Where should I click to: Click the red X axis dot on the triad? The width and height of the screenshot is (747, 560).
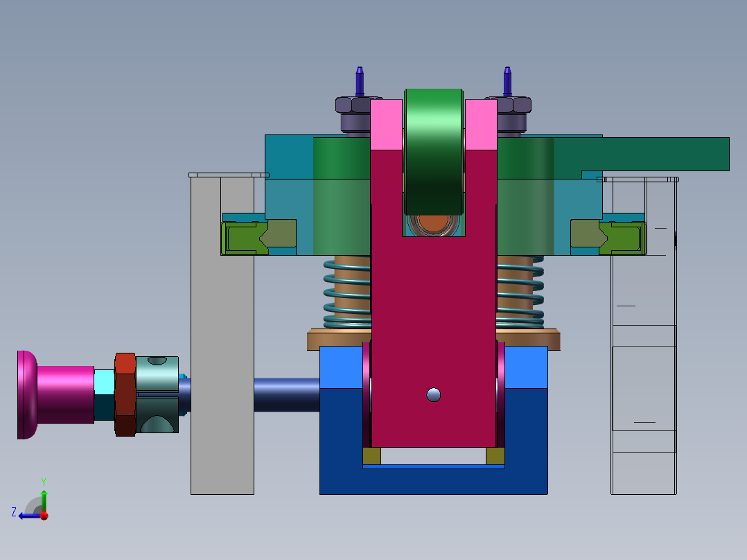[x=44, y=515]
